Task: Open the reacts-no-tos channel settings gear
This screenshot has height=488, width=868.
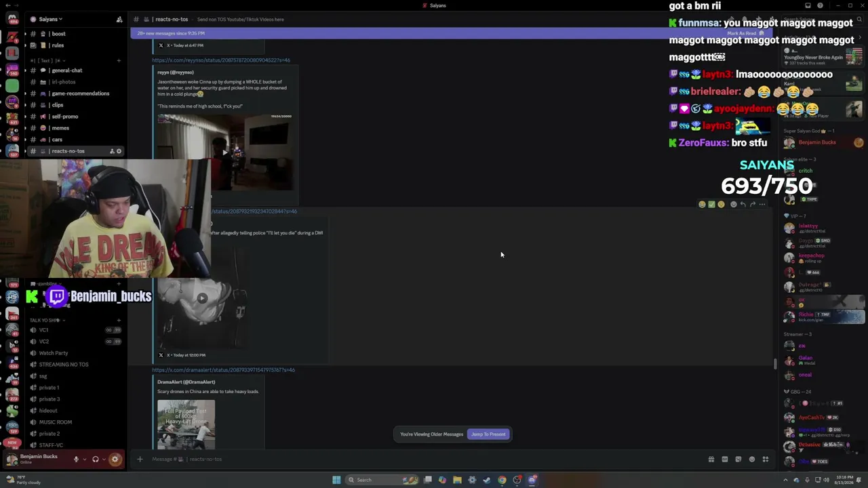Action: tap(119, 151)
